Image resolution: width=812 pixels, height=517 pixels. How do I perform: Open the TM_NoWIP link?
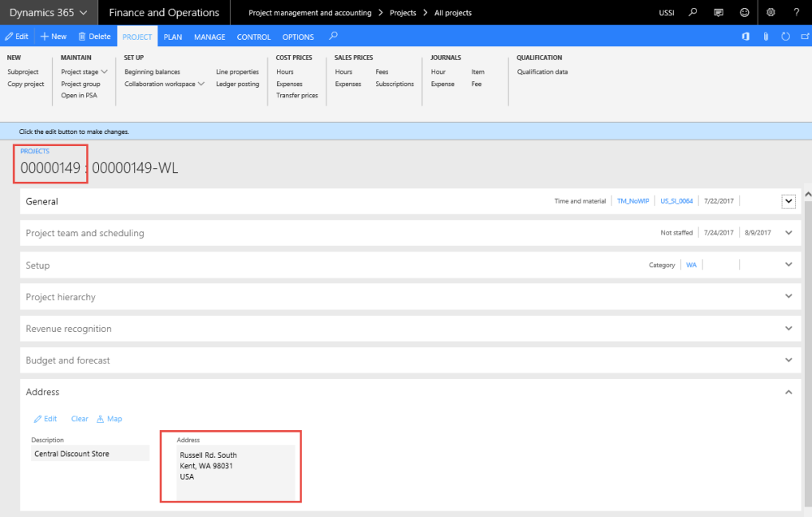tap(633, 201)
